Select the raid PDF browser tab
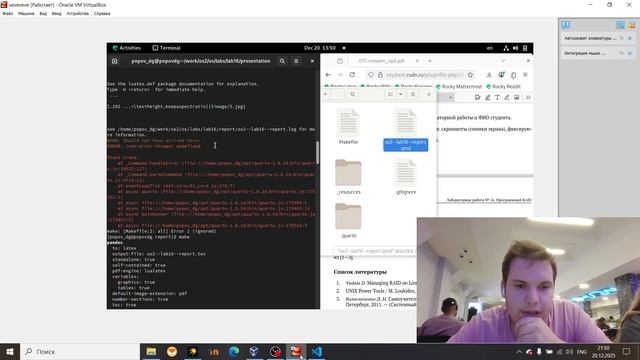Viewport: 640px width, 360px height. click(381, 61)
